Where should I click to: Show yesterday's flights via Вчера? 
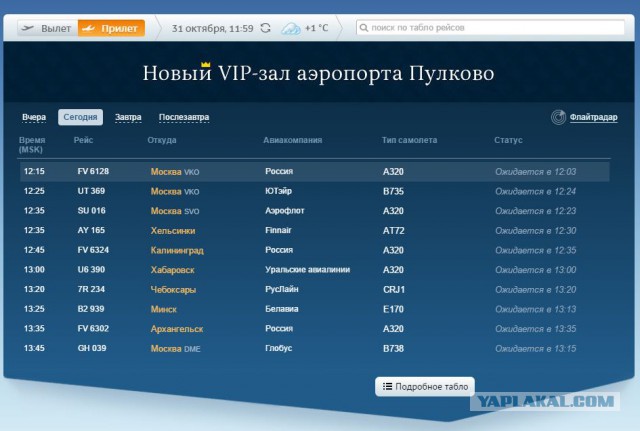click(x=34, y=117)
